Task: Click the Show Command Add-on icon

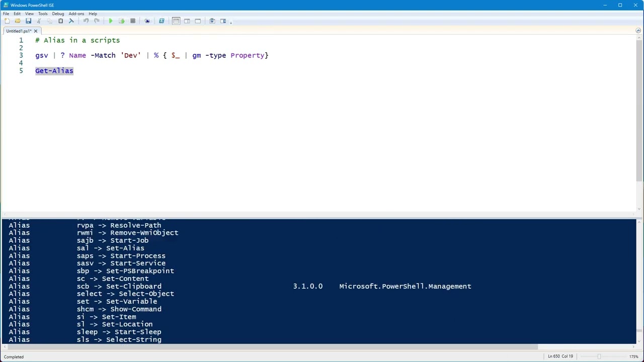Action: [x=223, y=21]
